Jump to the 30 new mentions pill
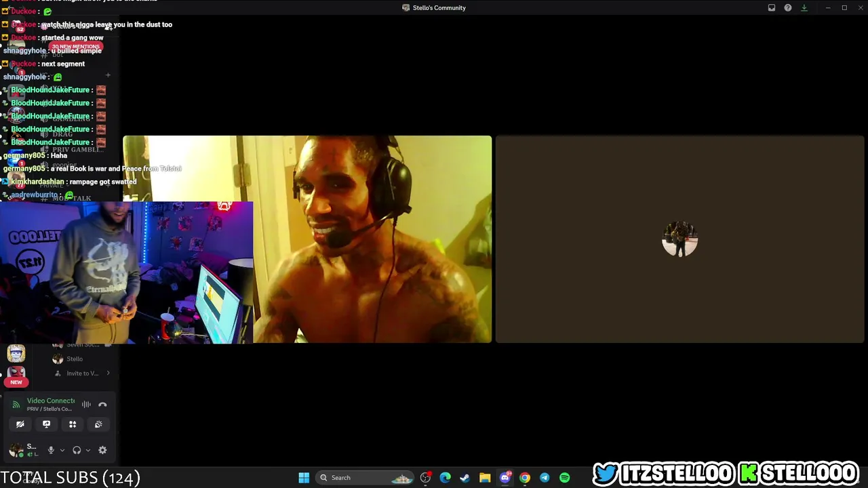Image resolution: width=868 pixels, height=488 pixels. click(x=75, y=47)
